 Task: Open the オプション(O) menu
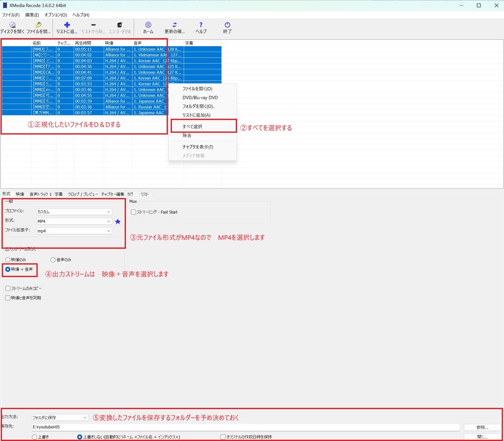tap(56, 15)
